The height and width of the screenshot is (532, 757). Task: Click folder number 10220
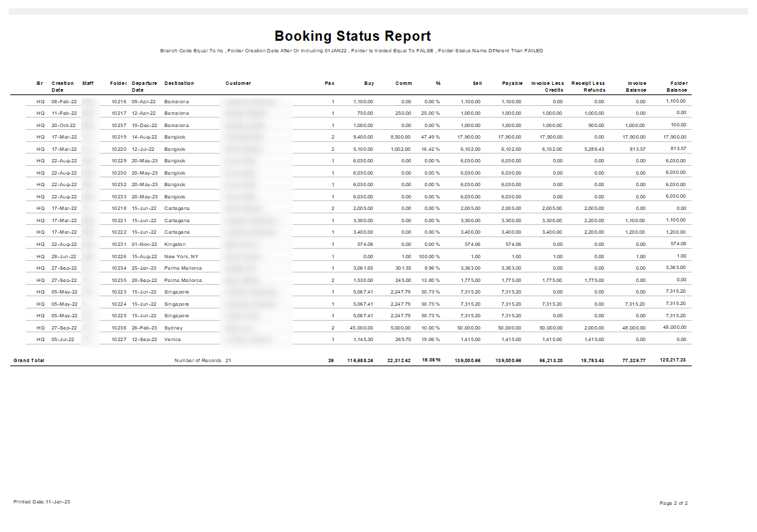[x=119, y=149]
